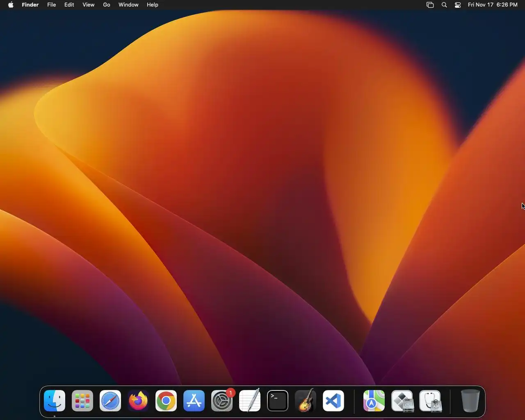Open Finder from the Dock
525x420 pixels.
(x=55, y=401)
